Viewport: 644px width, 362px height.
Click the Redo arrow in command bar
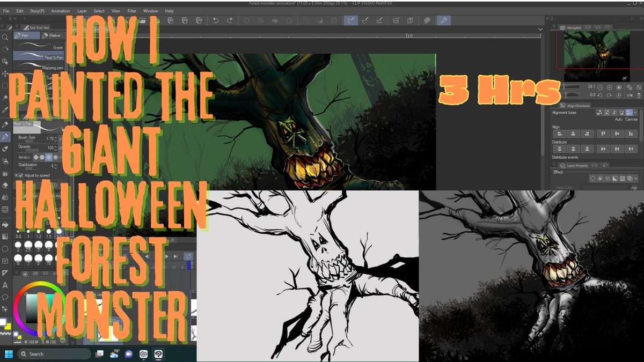click(x=230, y=20)
